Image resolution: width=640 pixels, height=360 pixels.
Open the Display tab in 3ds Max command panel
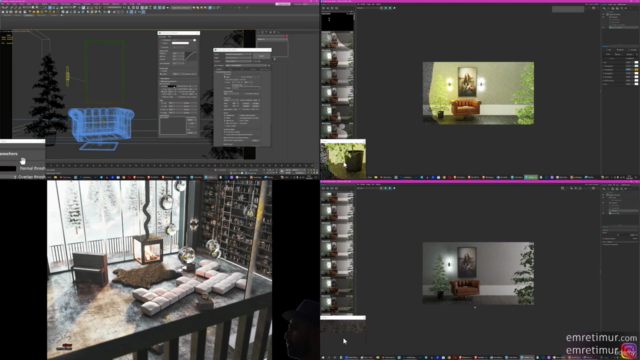pos(274,32)
